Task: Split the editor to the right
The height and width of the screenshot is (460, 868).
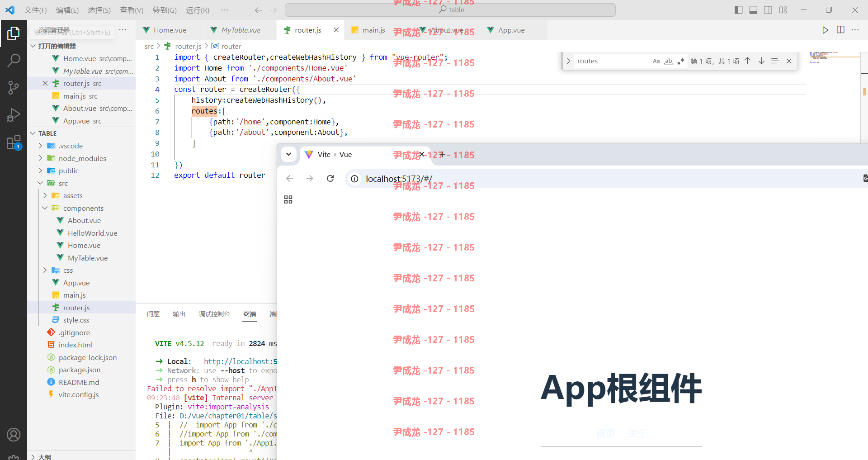Action: pyautogui.click(x=840, y=30)
